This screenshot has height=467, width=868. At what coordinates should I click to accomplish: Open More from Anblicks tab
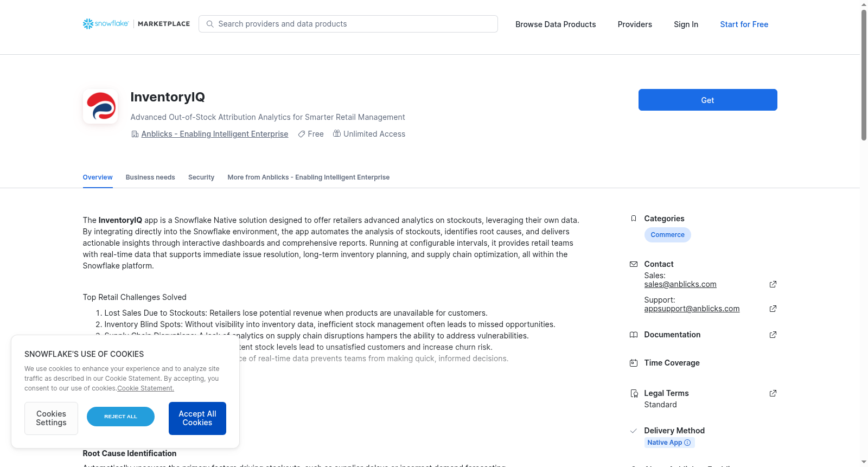coord(309,177)
